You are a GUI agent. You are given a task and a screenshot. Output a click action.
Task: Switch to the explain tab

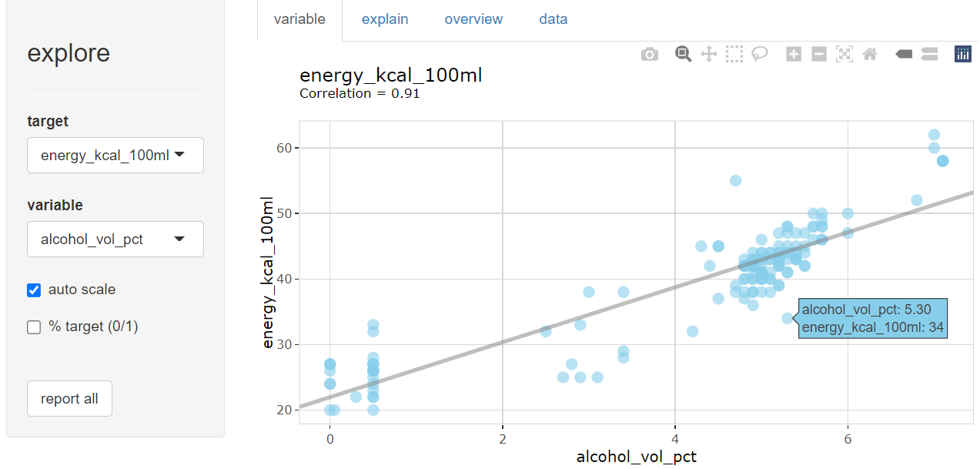coord(385,18)
